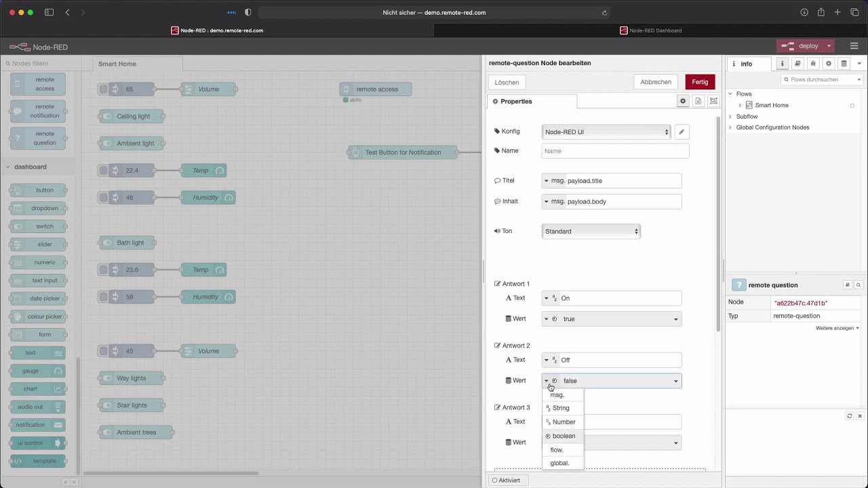The width and height of the screenshot is (868, 488).
Task: Click the pencil icon to edit Konfig
Action: tap(682, 132)
